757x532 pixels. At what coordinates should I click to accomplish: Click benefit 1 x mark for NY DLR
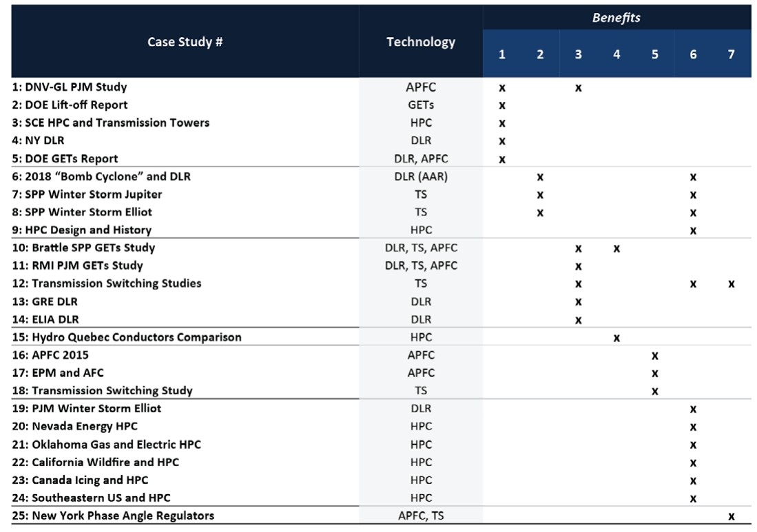coord(501,141)
